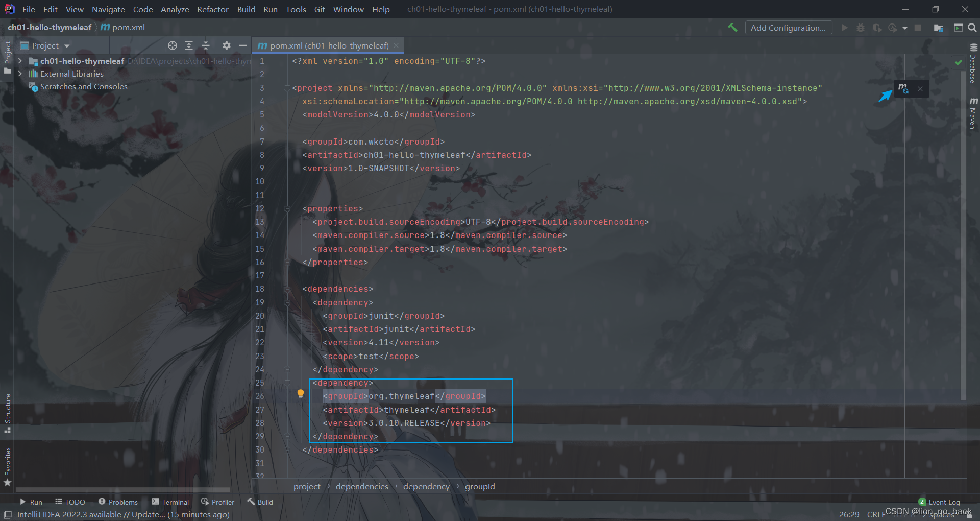The height and width of the screenshot is (521, 980).
Task: Expand ch01-hello-thymeleaf project tree node
Action: pyautogui.click(x=20, y=61)
